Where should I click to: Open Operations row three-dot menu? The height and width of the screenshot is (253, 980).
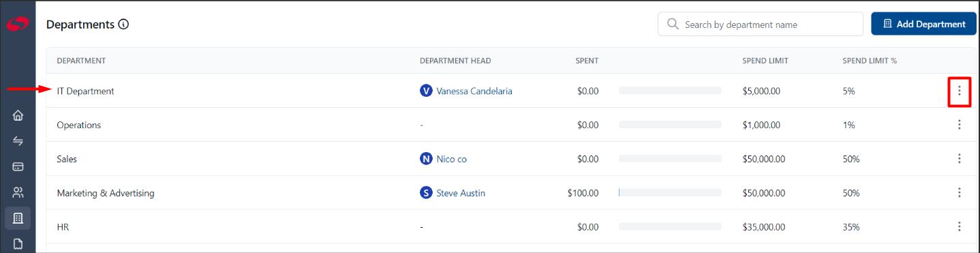tap(959, 125)
